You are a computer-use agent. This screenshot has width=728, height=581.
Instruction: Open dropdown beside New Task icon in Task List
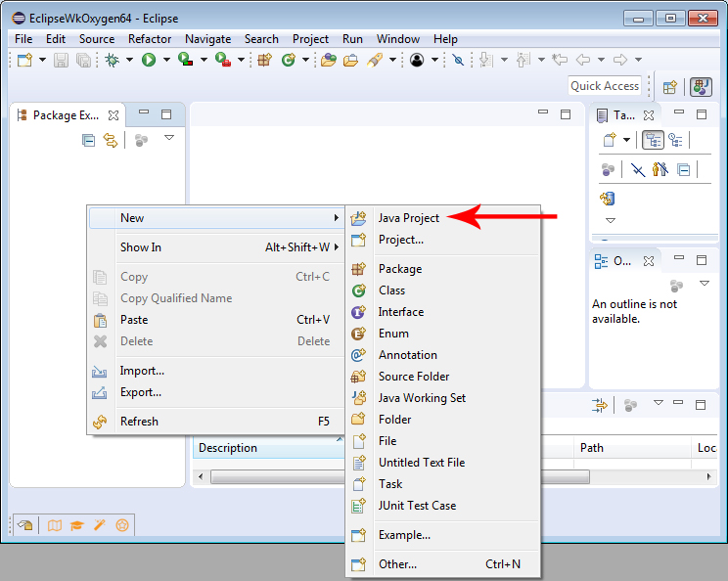626,139
